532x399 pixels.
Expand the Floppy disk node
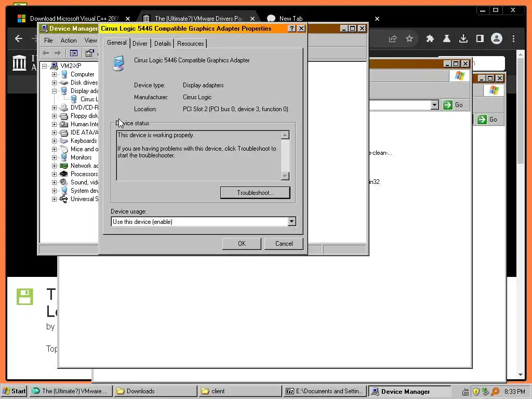pyautogui.click(x=54, y=116)
